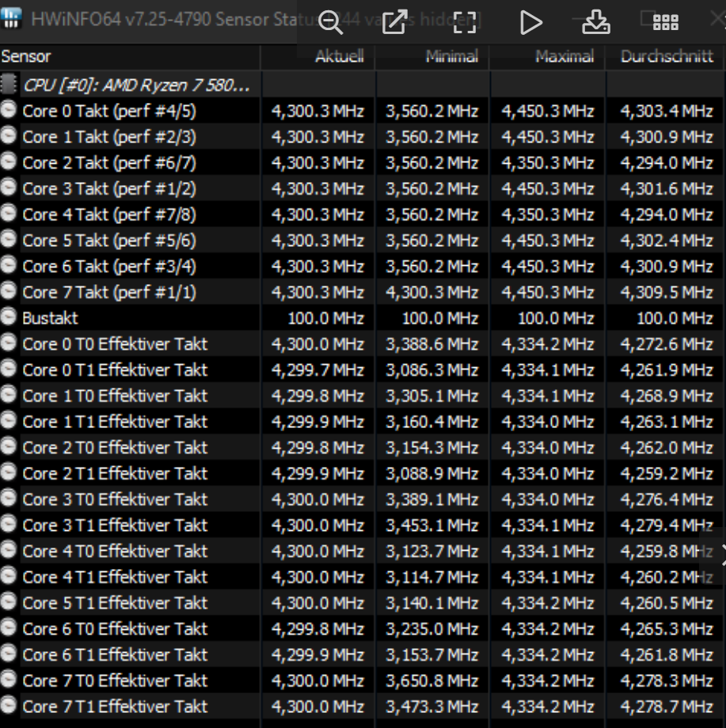This screenshot has width=726, height=728.
Task: Click clock icon for Core 3 Takt
Action: click(9, 188)
